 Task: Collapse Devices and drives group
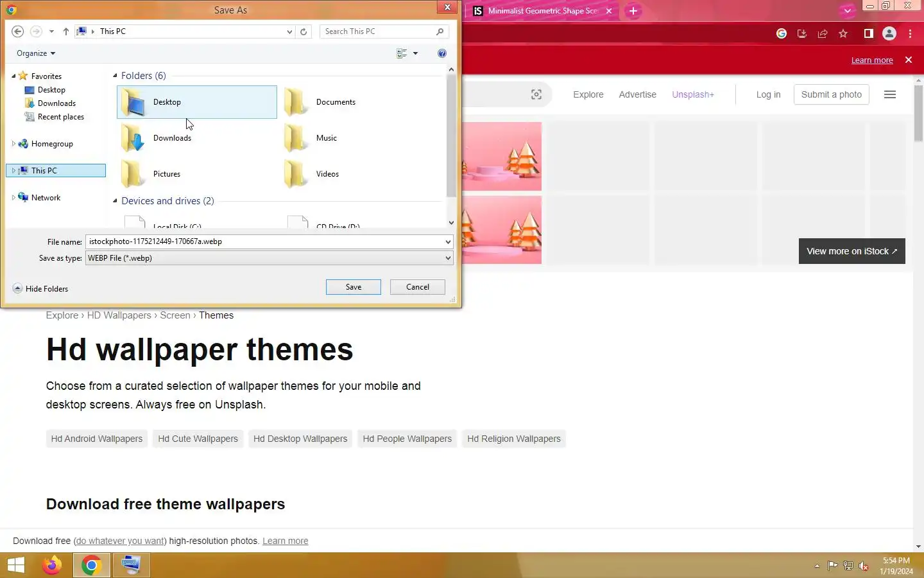click(x=115, y=201)
